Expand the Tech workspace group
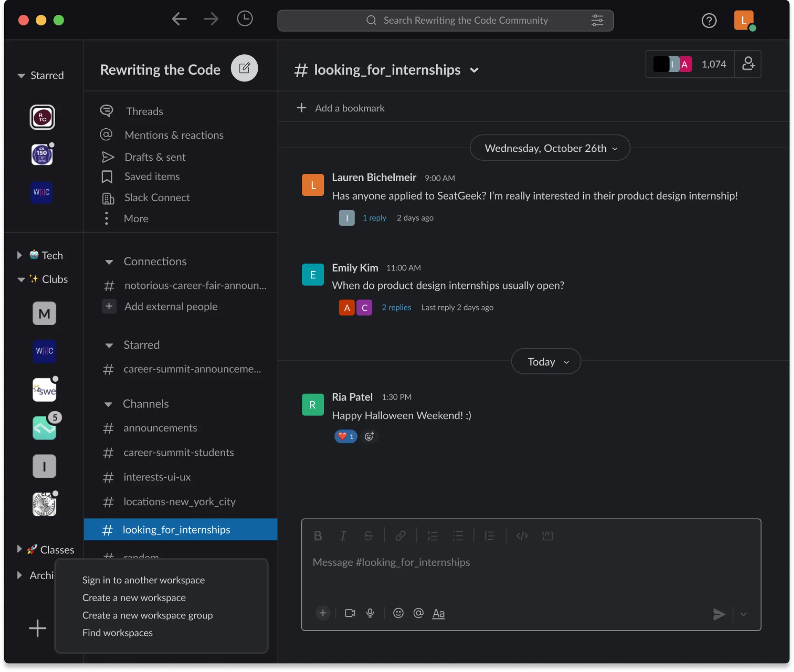 click(19, 255)
